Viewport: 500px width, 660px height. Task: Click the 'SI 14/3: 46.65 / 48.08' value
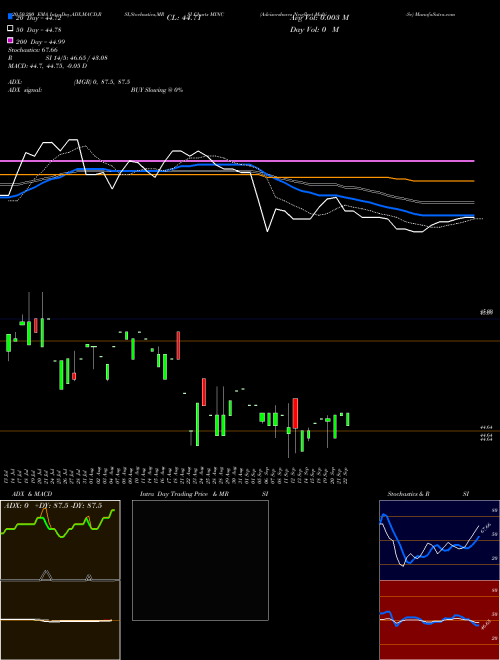[77, 58]
